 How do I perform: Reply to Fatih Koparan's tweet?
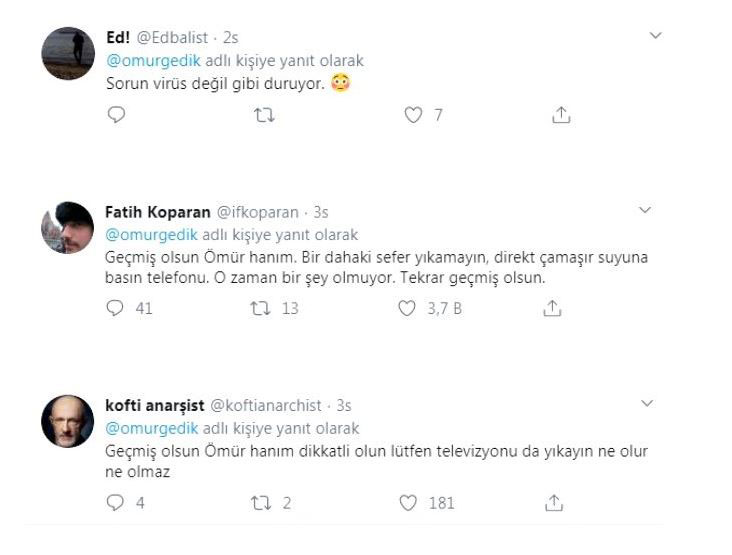(116, 309)
